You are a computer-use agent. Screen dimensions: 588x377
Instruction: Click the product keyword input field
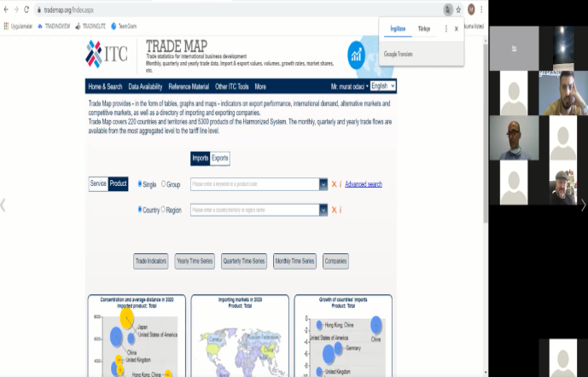pos(254,184)
